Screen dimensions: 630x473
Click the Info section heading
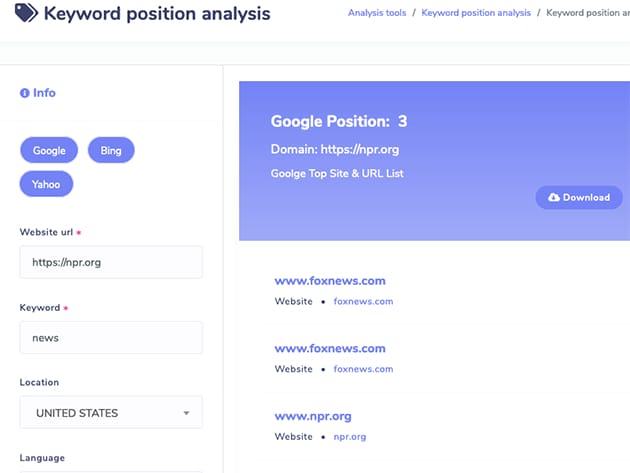(44, 93)
